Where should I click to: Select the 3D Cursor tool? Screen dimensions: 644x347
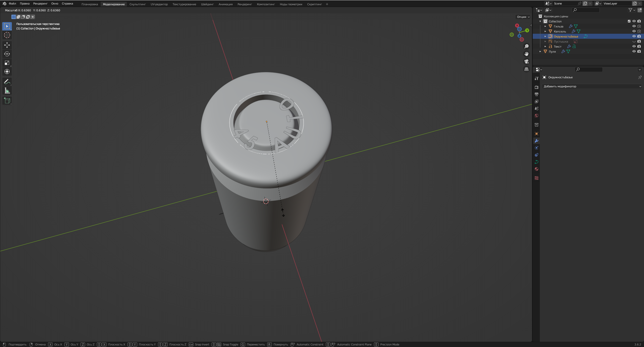(x=7, y=35)
